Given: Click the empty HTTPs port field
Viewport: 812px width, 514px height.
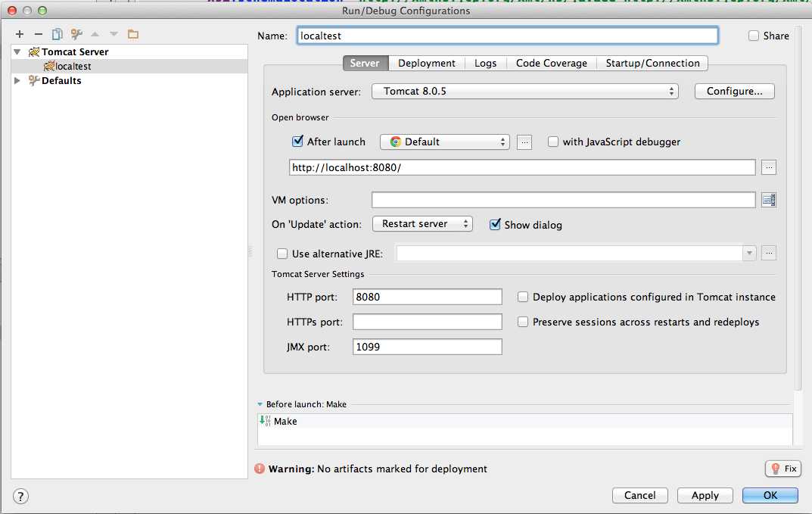Looking at the screenshot, I should (x=428, y=322).
